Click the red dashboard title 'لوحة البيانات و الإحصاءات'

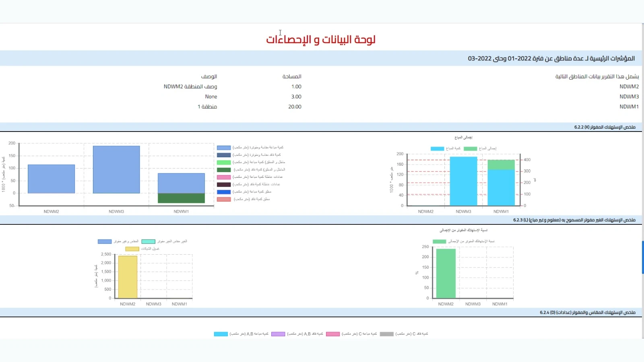320,39
